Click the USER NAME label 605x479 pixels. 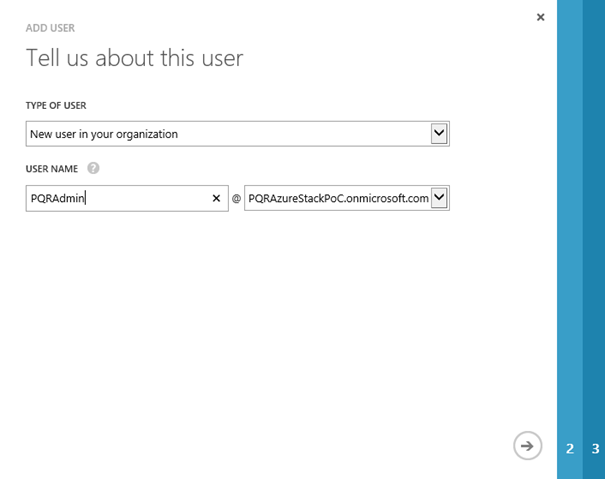53,168
